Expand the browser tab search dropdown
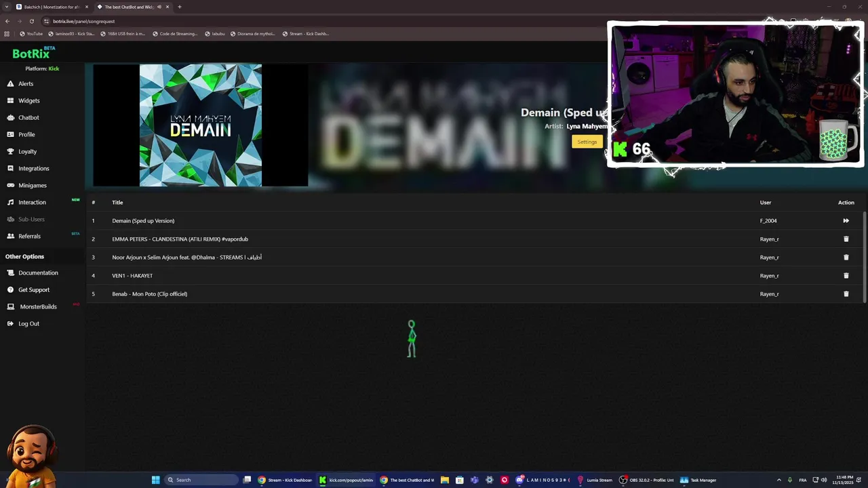The image size is (868, 488). click(x=7, y=7)
